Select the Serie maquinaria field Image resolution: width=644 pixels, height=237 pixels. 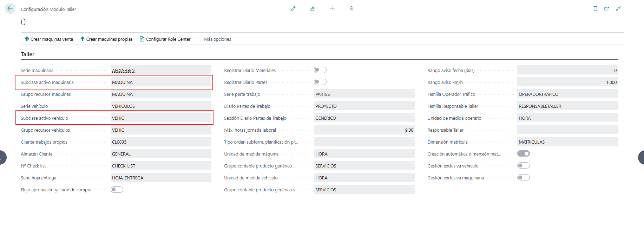pos(161,70)
